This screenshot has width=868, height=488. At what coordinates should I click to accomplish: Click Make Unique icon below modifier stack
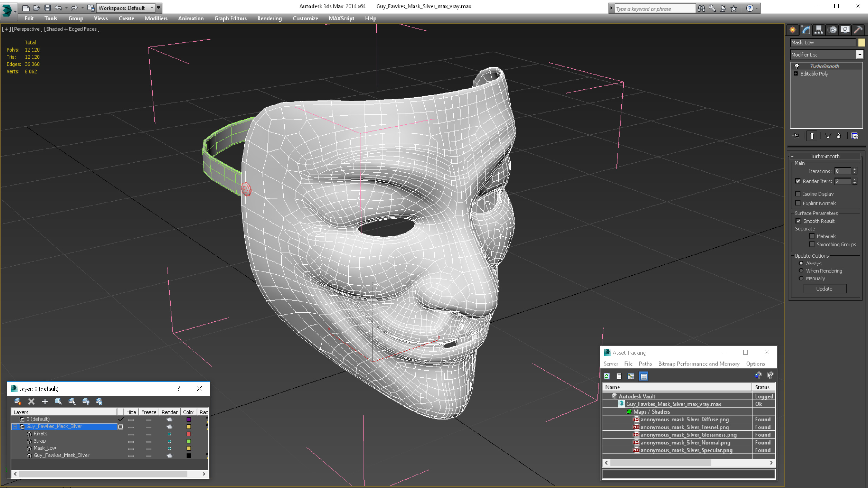pyautogui.click(x=828, y=136)
